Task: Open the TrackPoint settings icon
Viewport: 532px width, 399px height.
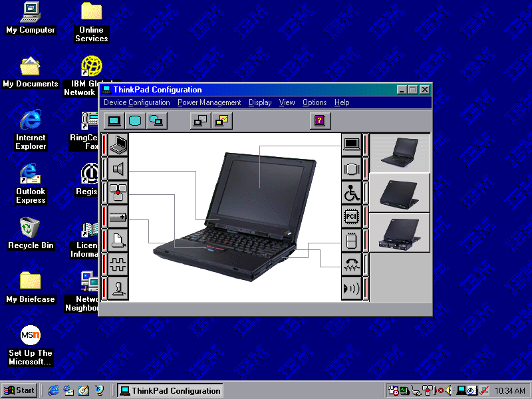Action: click(118, 193)
